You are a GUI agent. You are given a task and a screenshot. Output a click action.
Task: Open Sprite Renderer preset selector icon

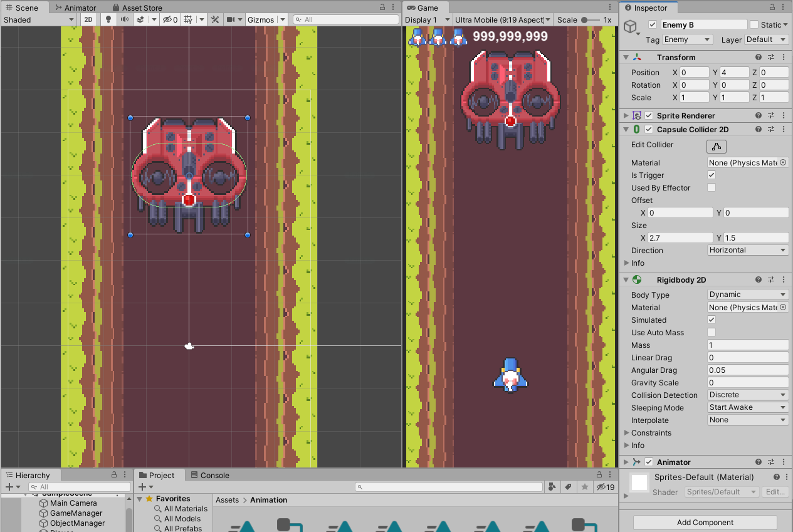coord(772,115)
